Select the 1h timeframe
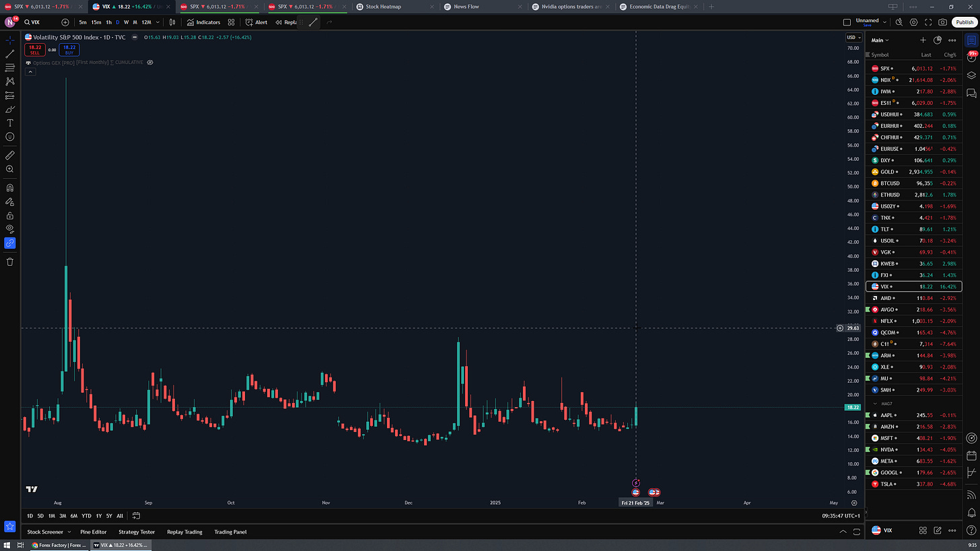The width and height of the screenshot is (980, 551). [x=108, y=22]
